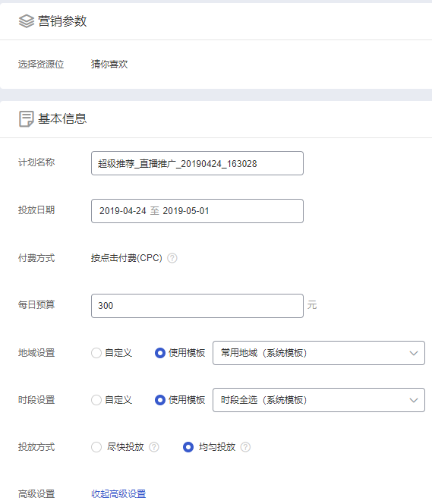Click the 投放方式 label
The image size is (432, 504).
(36, 447)
